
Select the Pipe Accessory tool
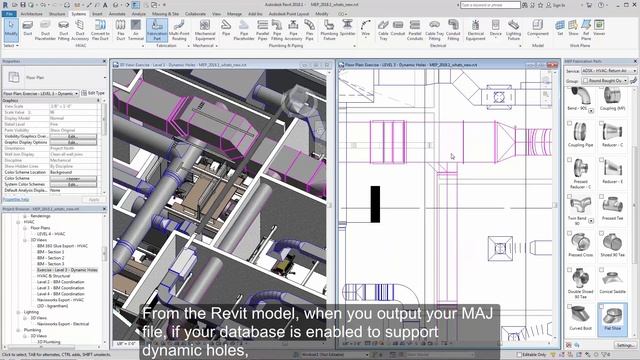[293, 30]
